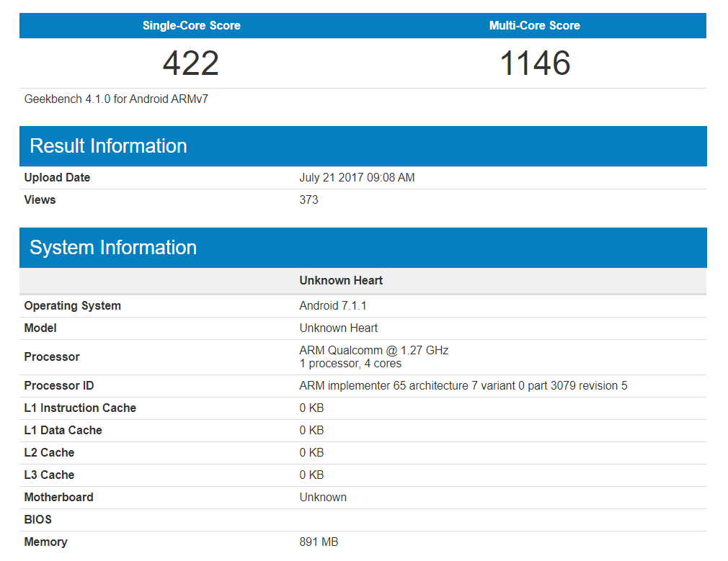
Task: Click the Memory value 891 MB
Action: click(x=319, y=542)
